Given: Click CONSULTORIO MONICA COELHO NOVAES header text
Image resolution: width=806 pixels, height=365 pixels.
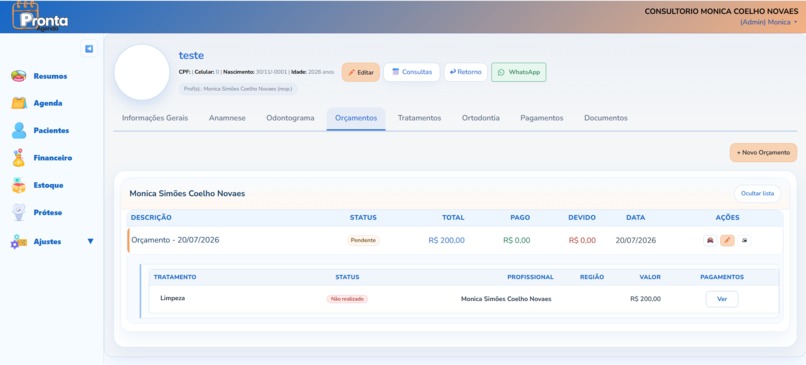Looking at the screenshot, I should point(721,11).
